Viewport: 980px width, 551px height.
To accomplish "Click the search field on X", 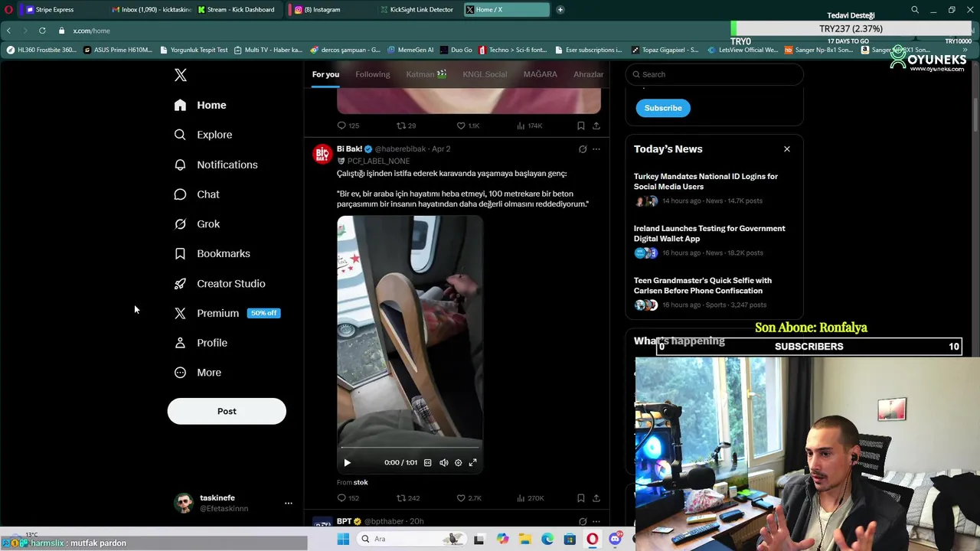I will point(714,74).
